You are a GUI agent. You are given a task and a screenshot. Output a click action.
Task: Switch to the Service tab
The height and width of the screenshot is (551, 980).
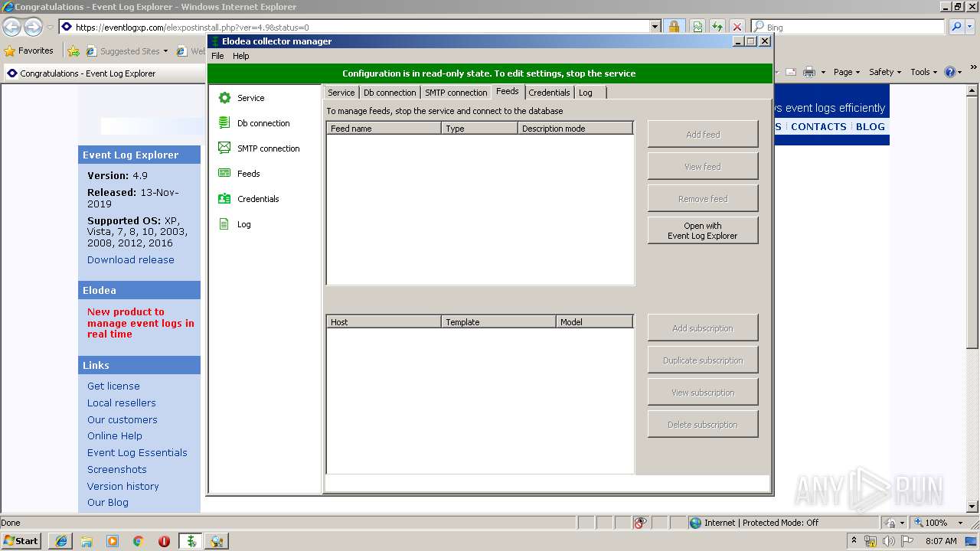[341, 93]
